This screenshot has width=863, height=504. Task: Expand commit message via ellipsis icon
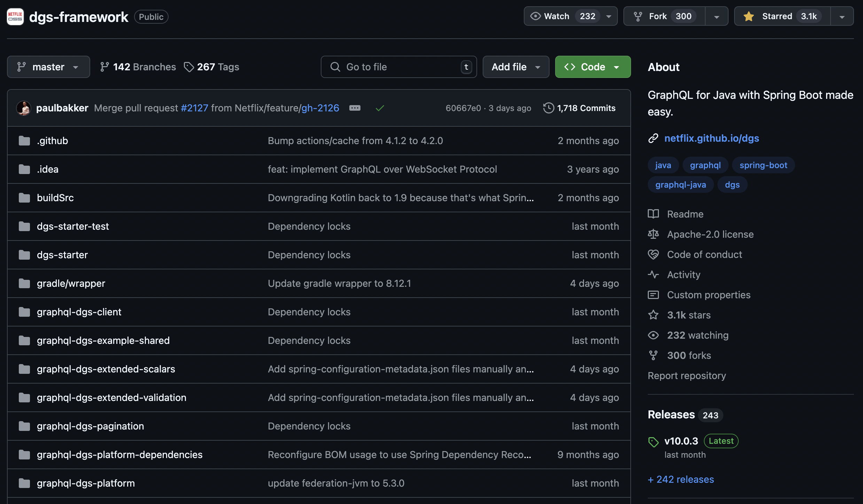[355, 108]
